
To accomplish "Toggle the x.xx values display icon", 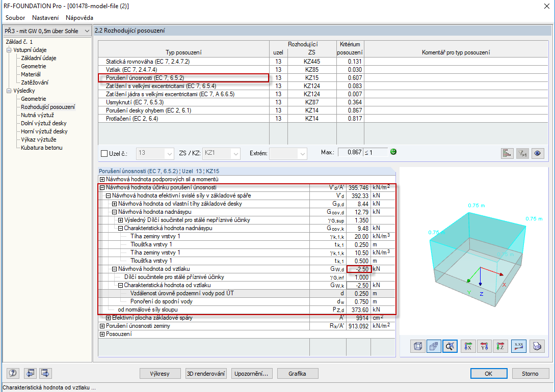I will click(519, 346).
